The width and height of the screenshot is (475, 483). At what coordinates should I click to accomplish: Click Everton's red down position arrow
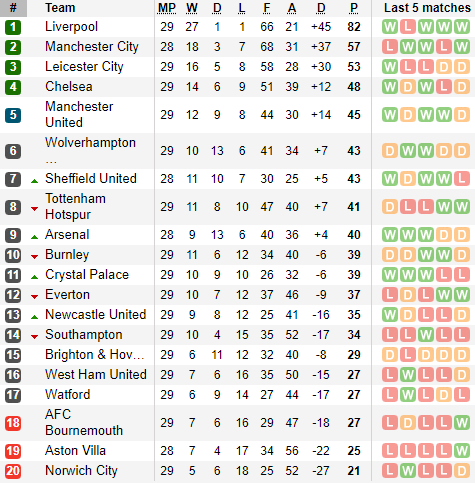pyautogui.click(x=34, y=297)
